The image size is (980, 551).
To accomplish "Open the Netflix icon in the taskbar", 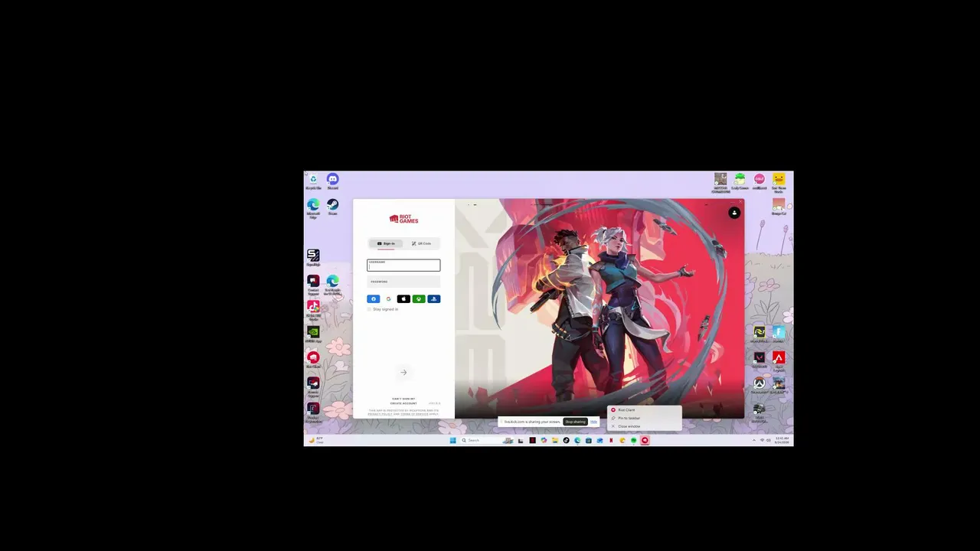I will coord(611,440).
